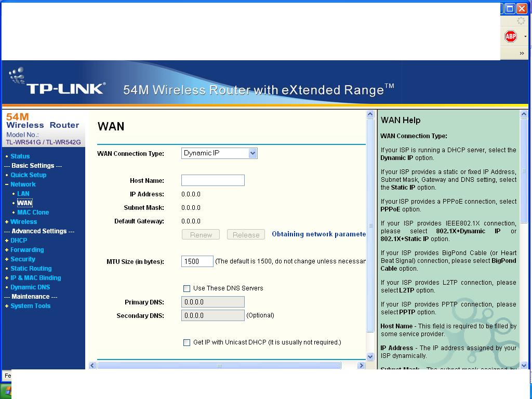Click help panel scroll up arrow

click(524, 114)
